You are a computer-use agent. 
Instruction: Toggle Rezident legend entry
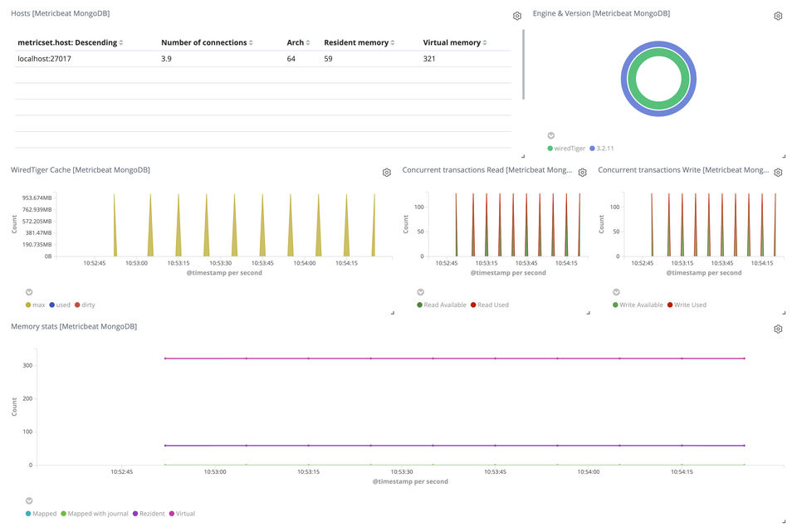149,514
